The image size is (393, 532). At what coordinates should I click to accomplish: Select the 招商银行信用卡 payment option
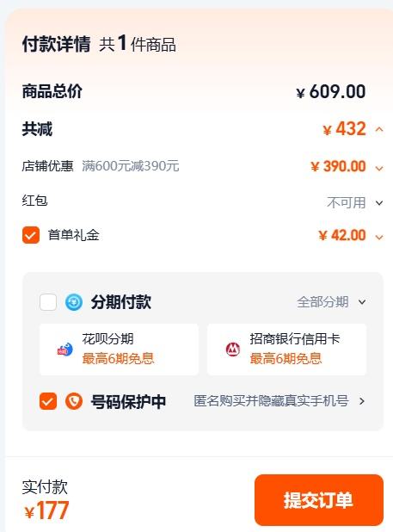(286, 350)
